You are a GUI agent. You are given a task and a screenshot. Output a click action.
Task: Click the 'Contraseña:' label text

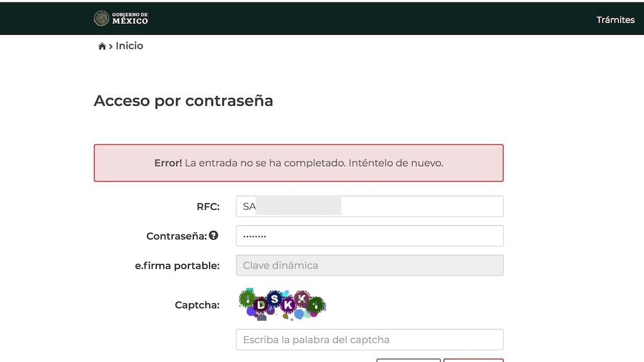176,237
